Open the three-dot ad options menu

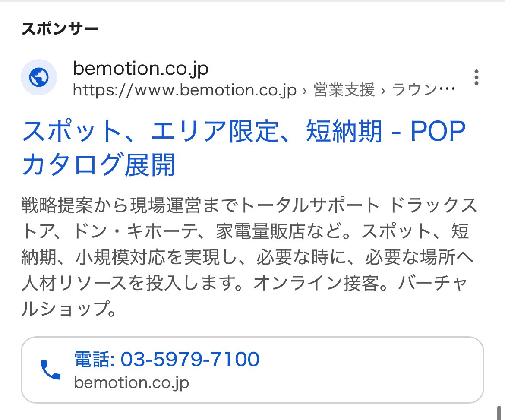coord(476,78)
